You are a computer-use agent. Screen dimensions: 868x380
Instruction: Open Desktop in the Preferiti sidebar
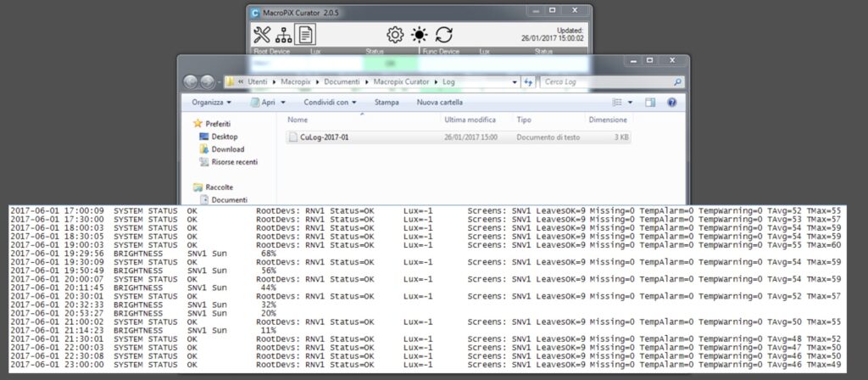224,137
